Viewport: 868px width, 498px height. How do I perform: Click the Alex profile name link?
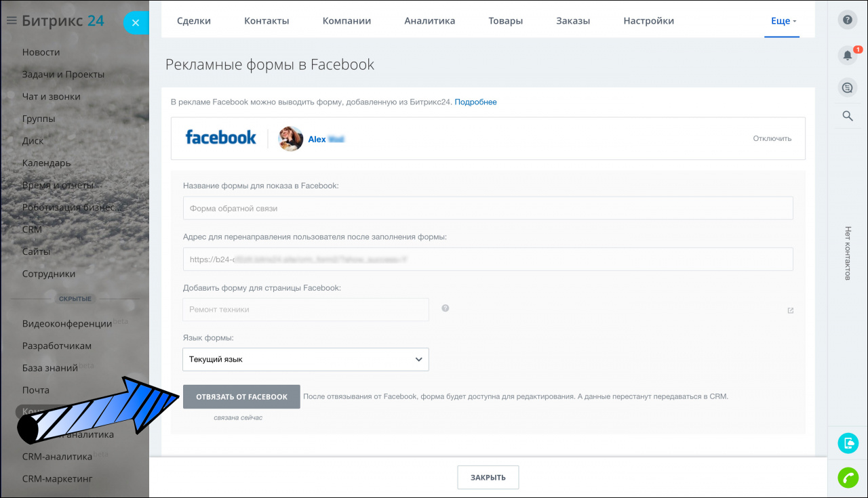(x=326, y=139)
